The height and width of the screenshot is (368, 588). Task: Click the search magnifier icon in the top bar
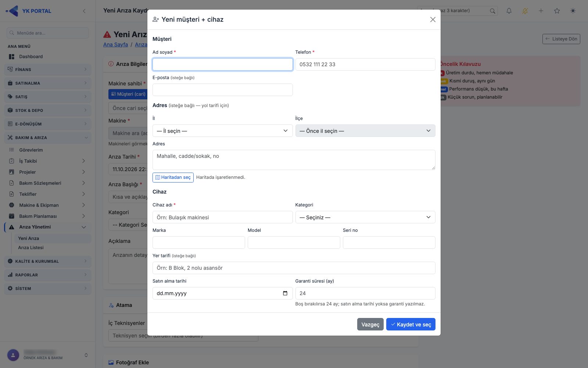point(492,11)
